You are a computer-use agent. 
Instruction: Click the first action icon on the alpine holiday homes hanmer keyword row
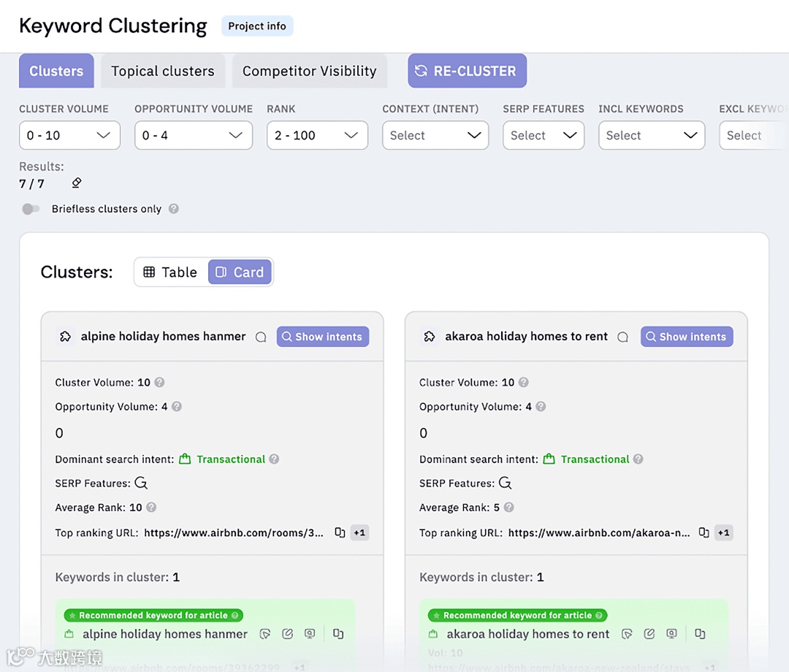pos(265,634)
